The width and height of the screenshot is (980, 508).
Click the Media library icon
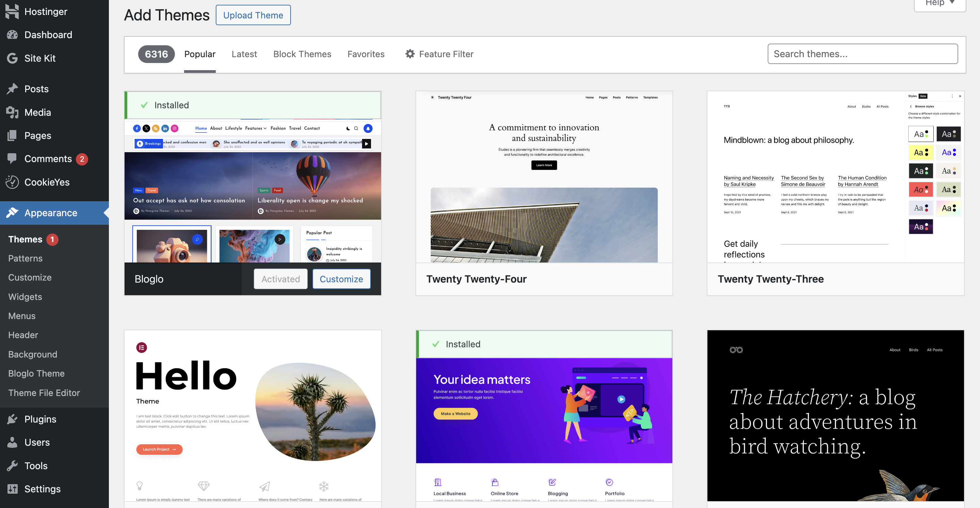coord(12,112)
